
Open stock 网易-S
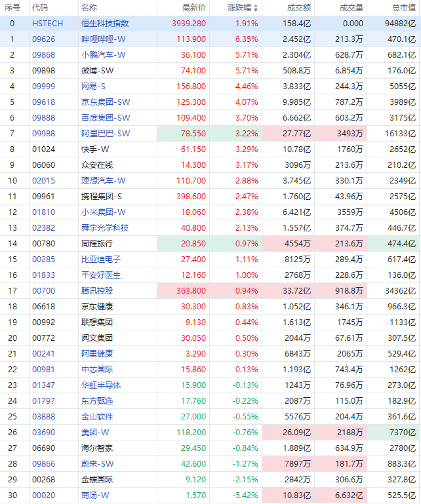(93, 87)
